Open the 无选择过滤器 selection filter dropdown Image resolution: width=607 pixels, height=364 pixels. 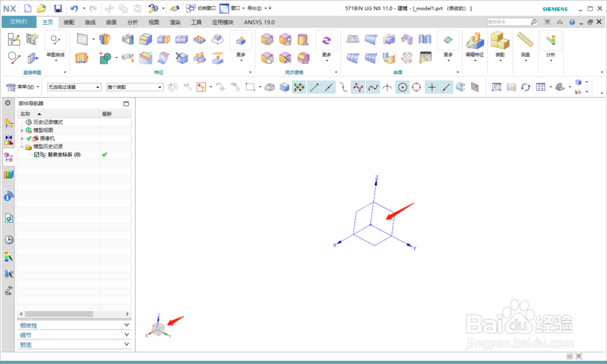pyautogui.click(x=74, y=87)
